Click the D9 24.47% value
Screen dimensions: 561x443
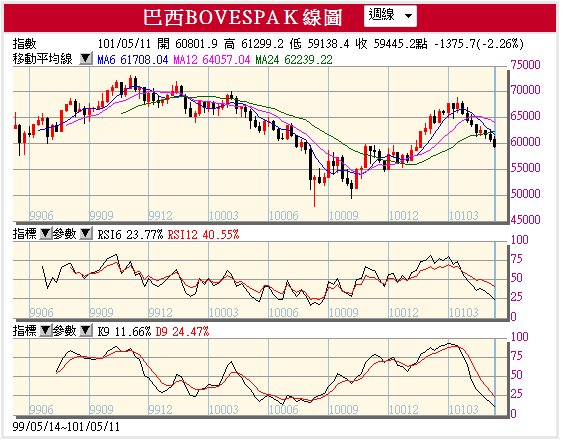click(182, 332)
